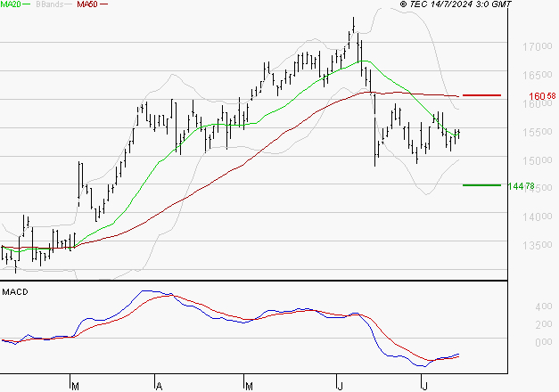Screen dimensions: 559x392
Task: Click the MACD panel label
Action: [x=15, y=292]
